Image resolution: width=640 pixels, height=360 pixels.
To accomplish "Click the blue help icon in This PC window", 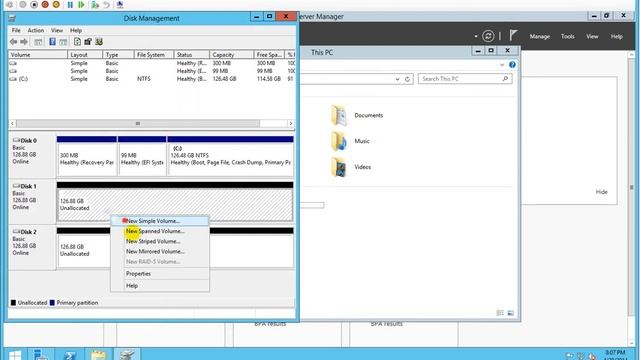I will point(512,65).
